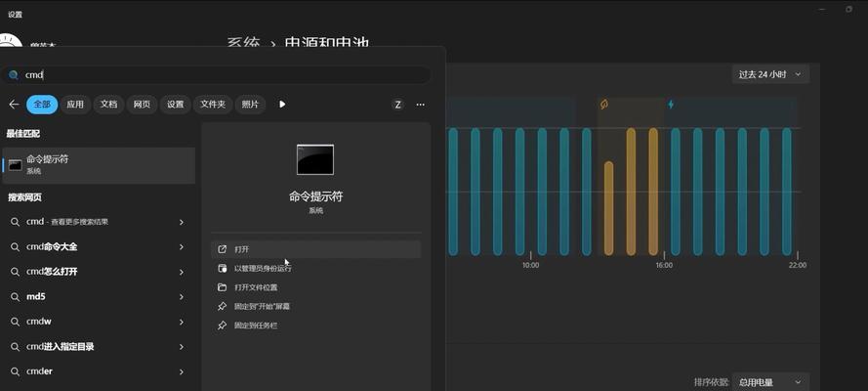Switch to the 照片 filter tab
Screen dimensions: 868x391
(x=250, y=105)
